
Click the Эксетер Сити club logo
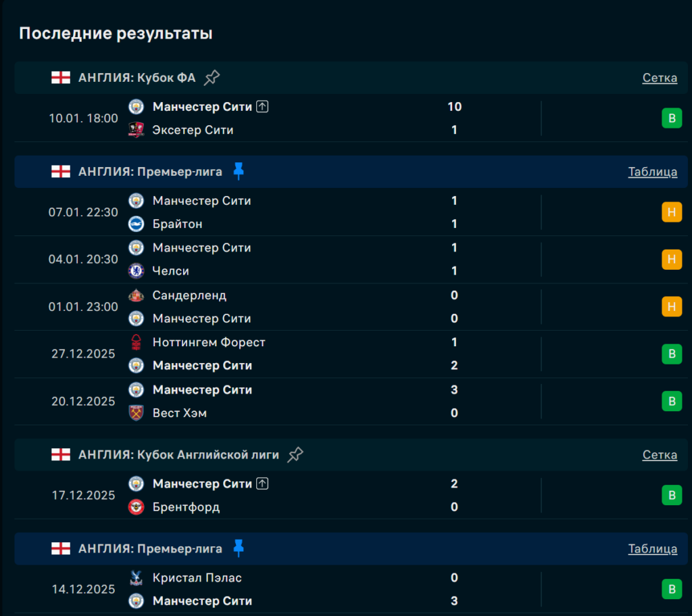click(137, 130)
